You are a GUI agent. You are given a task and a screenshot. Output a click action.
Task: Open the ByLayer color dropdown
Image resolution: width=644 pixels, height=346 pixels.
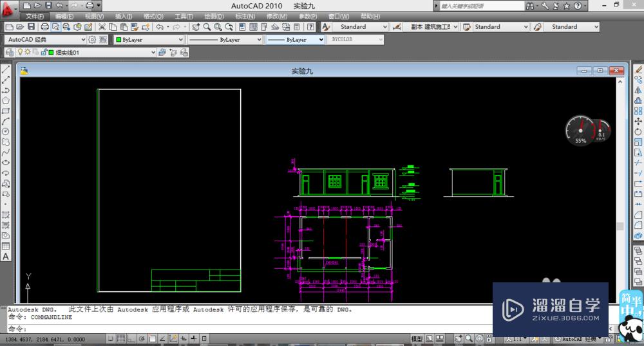coord(149,40)
